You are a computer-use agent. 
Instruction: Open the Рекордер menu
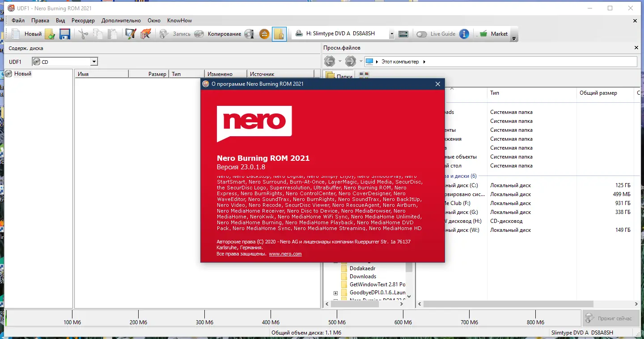[82, 20]
